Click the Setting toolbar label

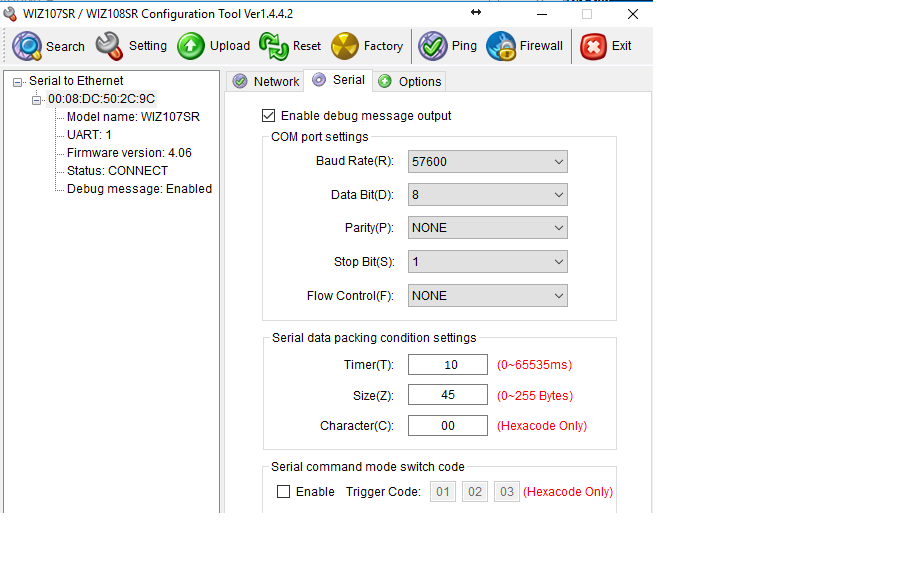[148, 46]
